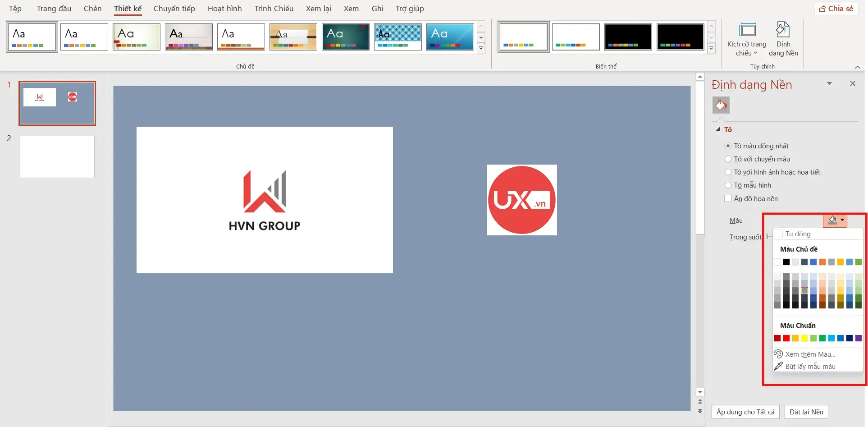This screenshot has height=427, width=868.
Task: Click the Đặt lại Nền button
Action: click(x=806, y=412)
